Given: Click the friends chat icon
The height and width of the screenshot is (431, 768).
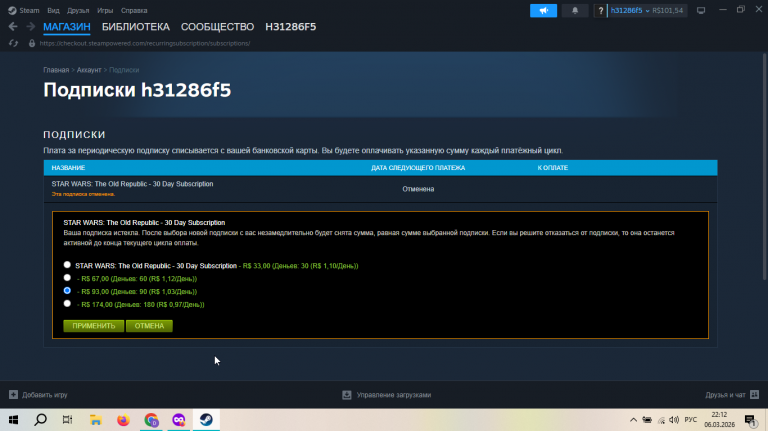Looking at the screenshot, I should coord(755,394).
